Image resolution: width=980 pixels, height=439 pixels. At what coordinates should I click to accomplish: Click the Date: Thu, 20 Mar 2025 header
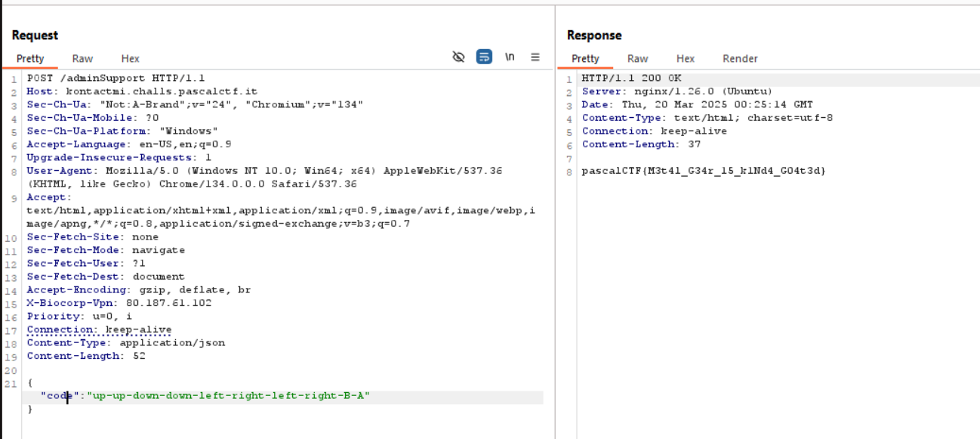tap(697, 104)
